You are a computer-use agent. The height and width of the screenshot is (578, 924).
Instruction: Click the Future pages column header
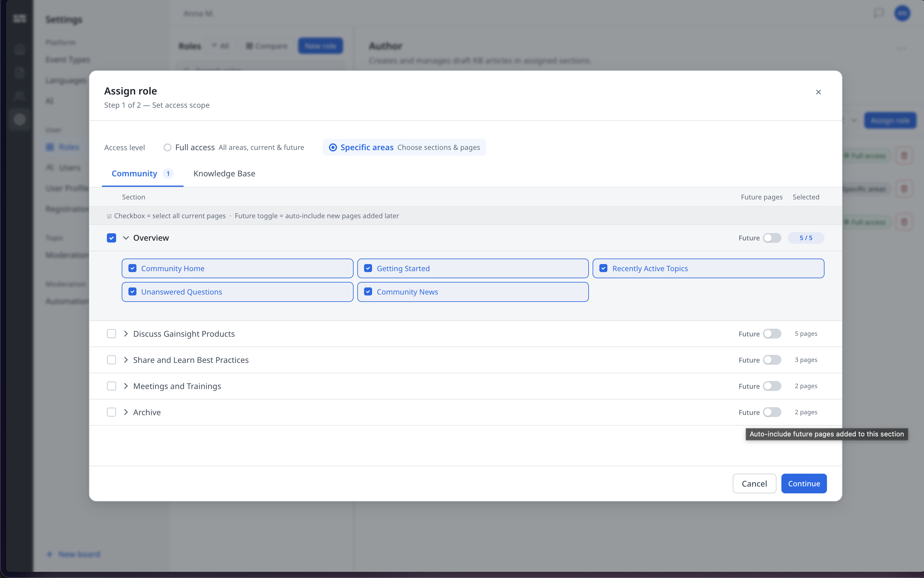(x=761, y=197)
